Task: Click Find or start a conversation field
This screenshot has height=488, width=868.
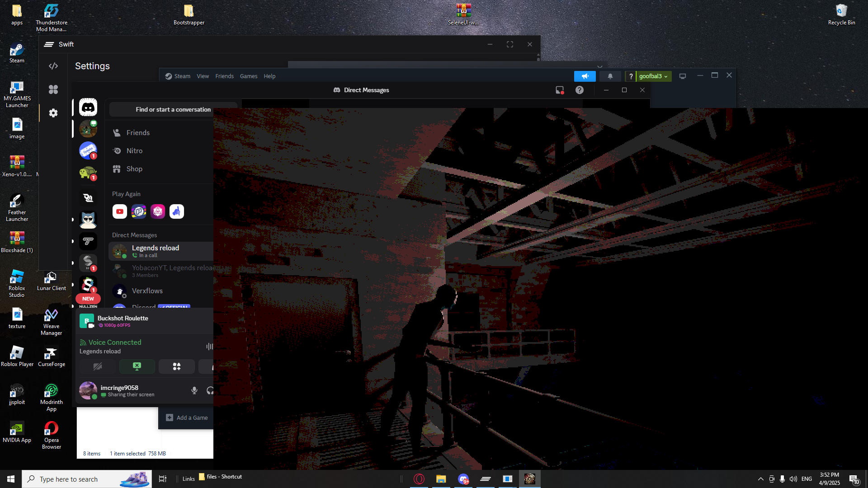Action: (x=173, y=109)
